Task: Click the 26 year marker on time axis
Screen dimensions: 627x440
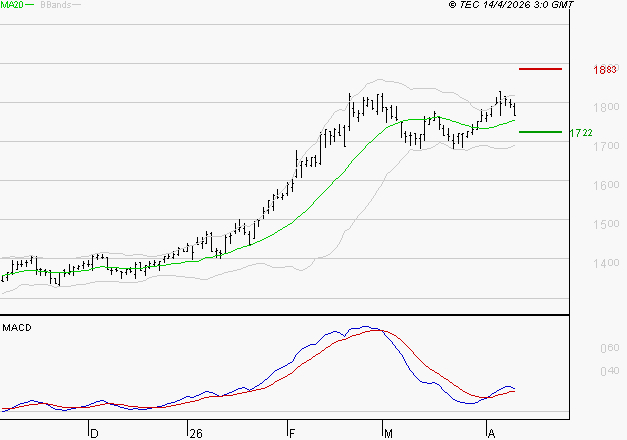Action: (196, 434)
